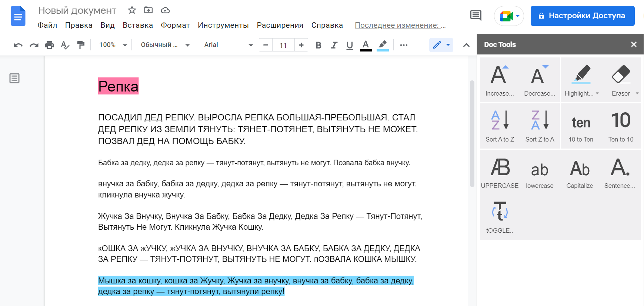
Task: Open the Файл menu
Action: coord(47,25)
